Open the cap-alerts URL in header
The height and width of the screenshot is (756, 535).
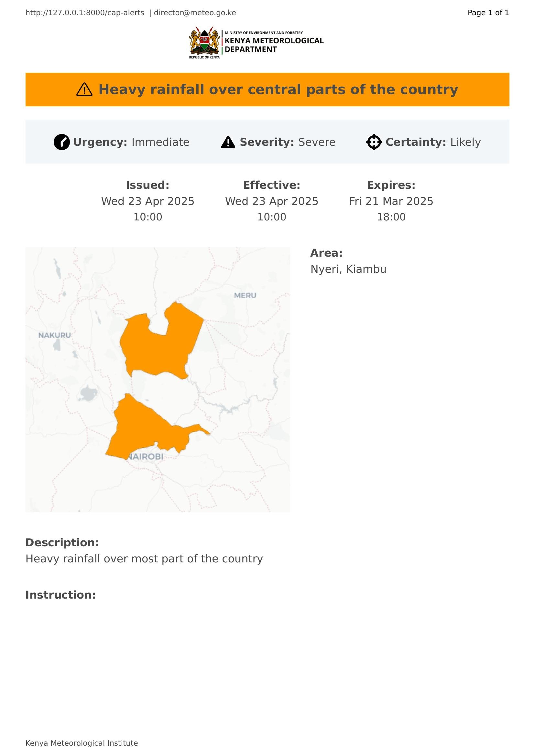point(85,13)
